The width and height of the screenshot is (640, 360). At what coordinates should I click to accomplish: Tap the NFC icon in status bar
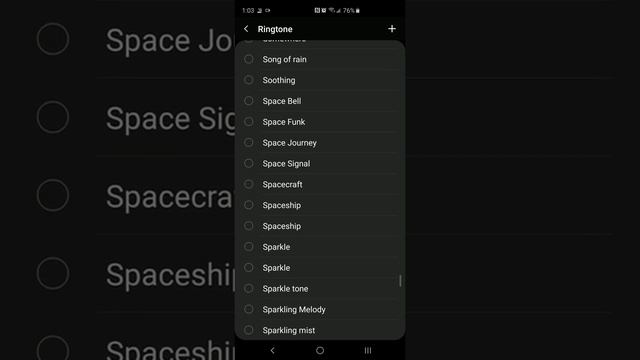coord(317,11)
